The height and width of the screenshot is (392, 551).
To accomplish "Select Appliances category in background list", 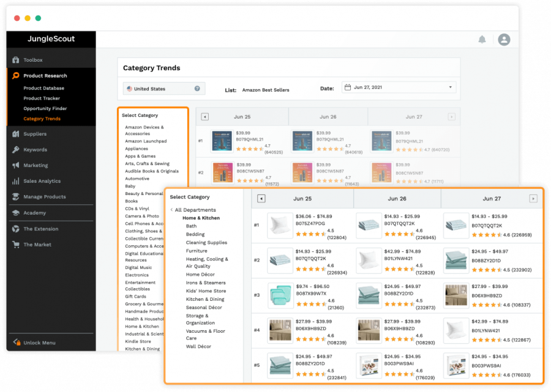I will pyautogui.click(x=137, y=149).
